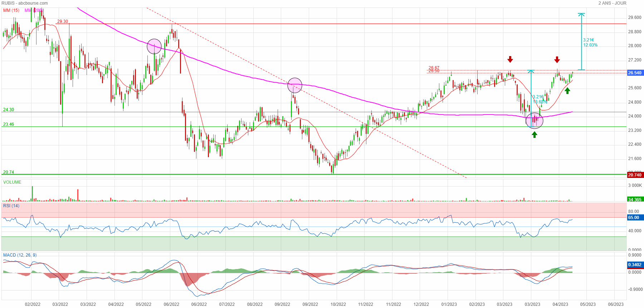This screenshot has width=644, height=308.
Task: Select the MM (15) moving average legend
Action: 11,10
